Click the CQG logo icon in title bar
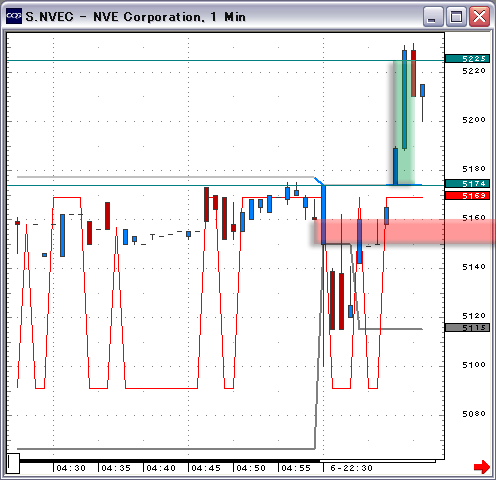The image size is (496, 480). (14, 16)
